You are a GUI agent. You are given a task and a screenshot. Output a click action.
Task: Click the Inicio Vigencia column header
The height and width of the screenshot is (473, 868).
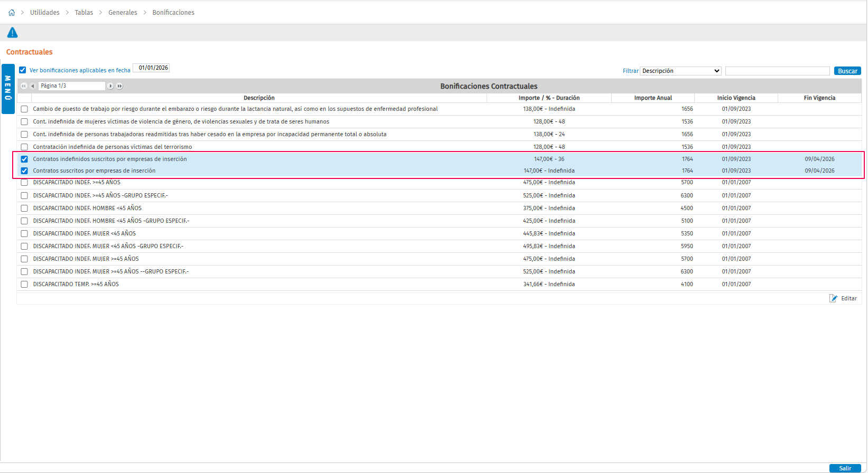(736, 98)
